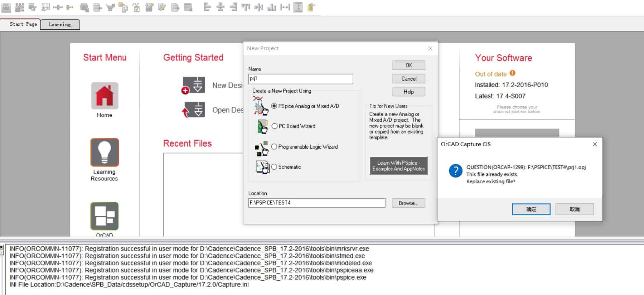Click the Location path input field
Viewport: 644px width, 295px height.
317,203
